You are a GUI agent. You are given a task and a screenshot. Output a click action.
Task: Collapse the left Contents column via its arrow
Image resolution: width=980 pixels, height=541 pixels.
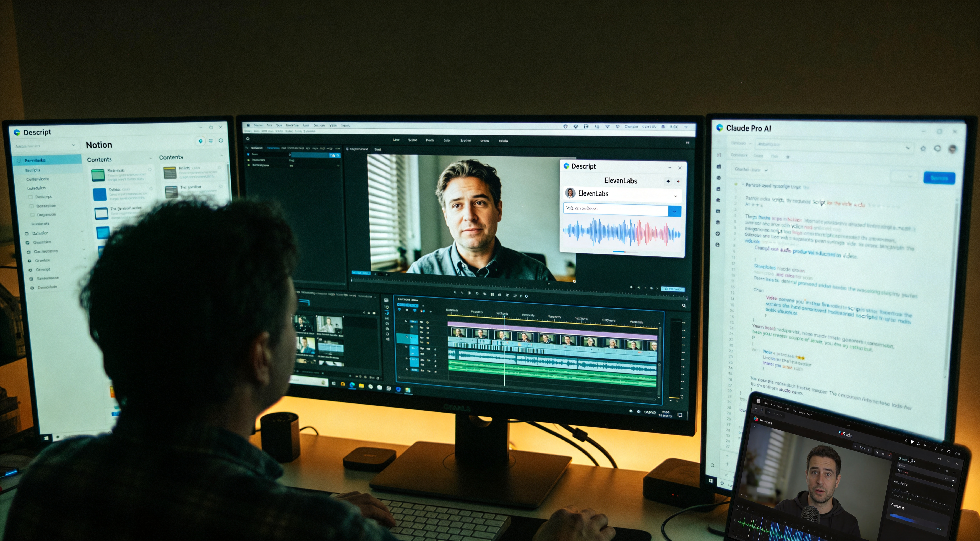point(150,158)
